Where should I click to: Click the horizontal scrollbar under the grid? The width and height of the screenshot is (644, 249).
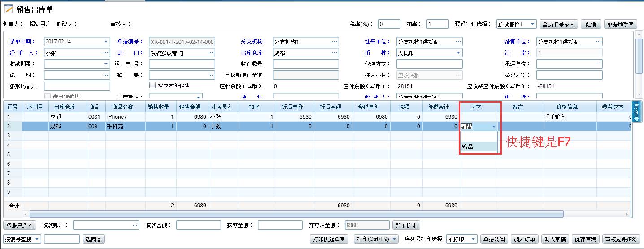point(296,214)
